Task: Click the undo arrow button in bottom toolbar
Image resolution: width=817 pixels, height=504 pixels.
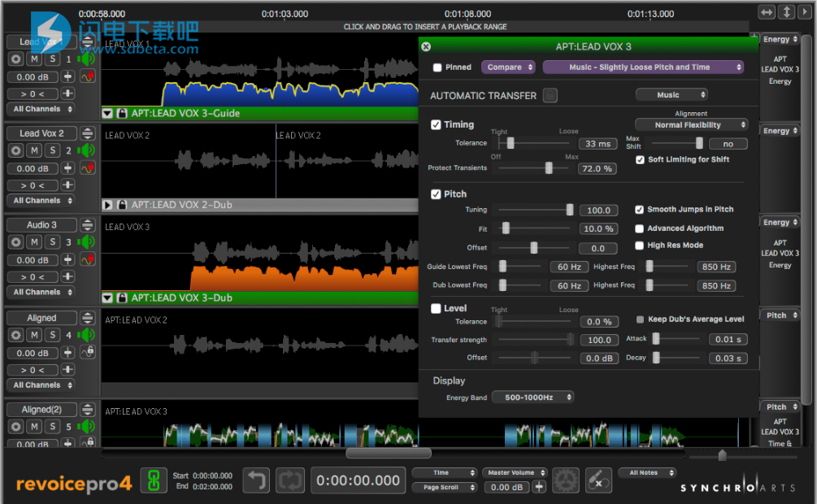Action: [x=256, y=480]
